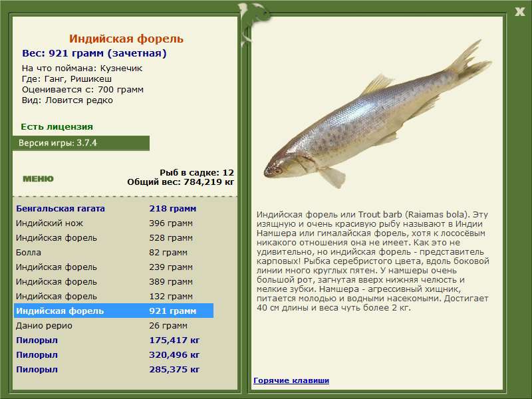Viewport: 532px width, 399px height.
Task: Select Бенгальская гагата 218 грамм entry
Action: (114, 209)
